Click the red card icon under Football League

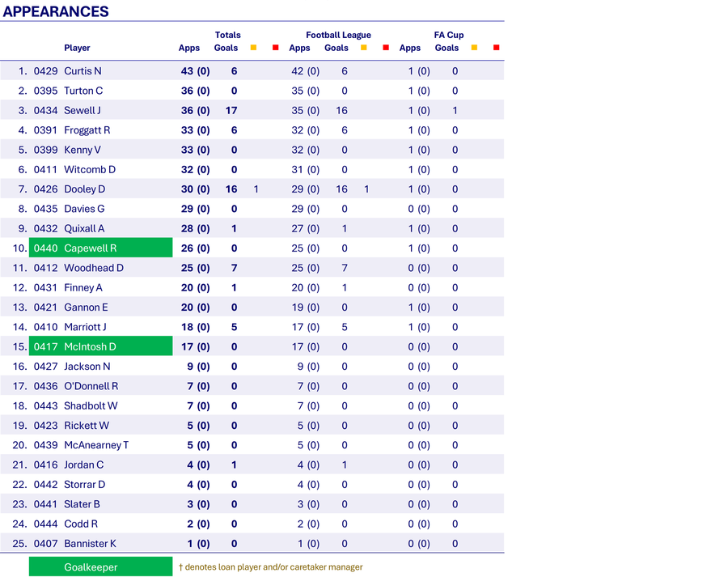(386, 48)
